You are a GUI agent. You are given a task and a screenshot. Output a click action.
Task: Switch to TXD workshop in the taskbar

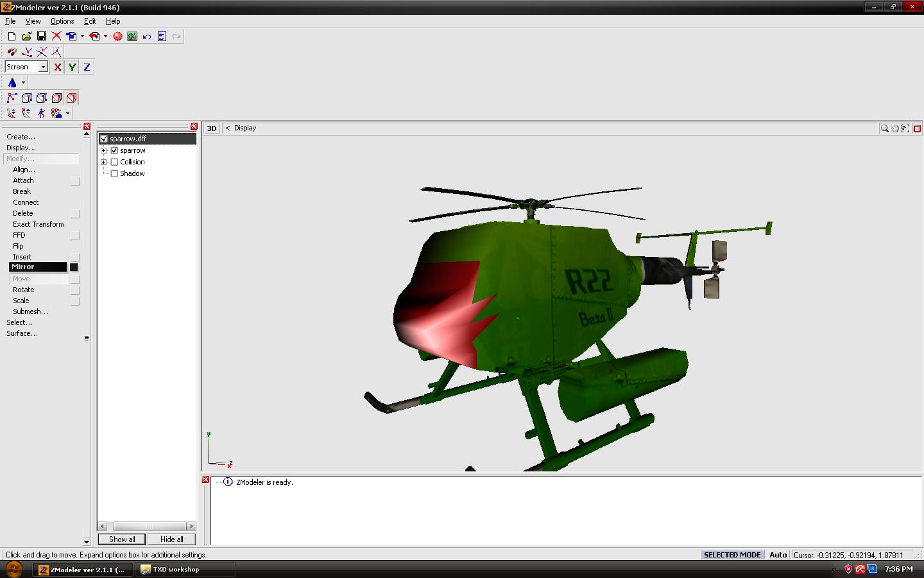coord(185,570)
